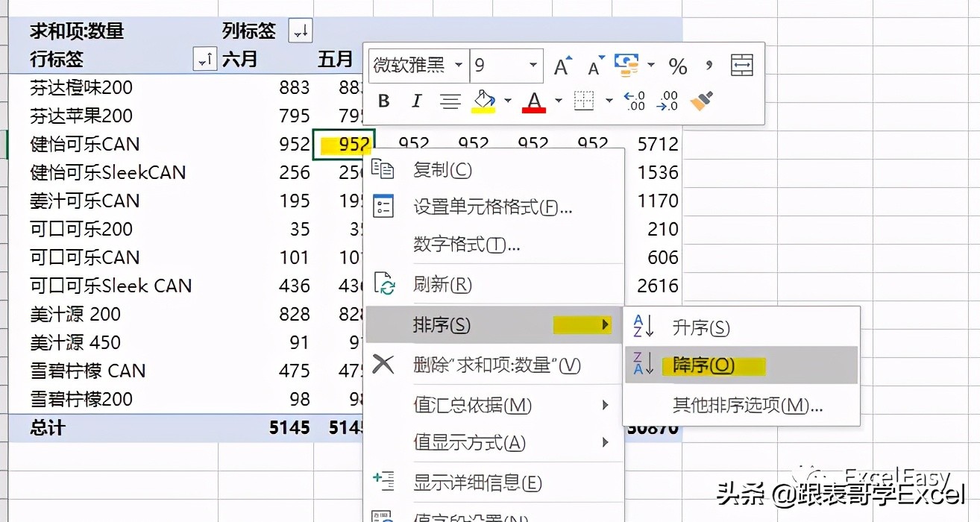Viewport: 980px width, 522px height.
Task: Open 排序(S) submenu
Action: point(494,325)
